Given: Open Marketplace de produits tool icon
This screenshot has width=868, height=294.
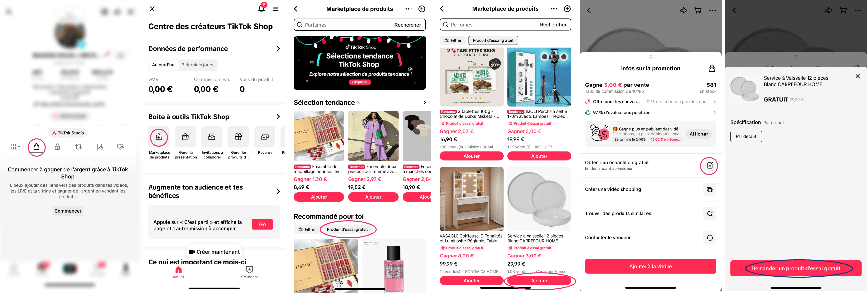Looking at the screenshot, I should (159, 137).
